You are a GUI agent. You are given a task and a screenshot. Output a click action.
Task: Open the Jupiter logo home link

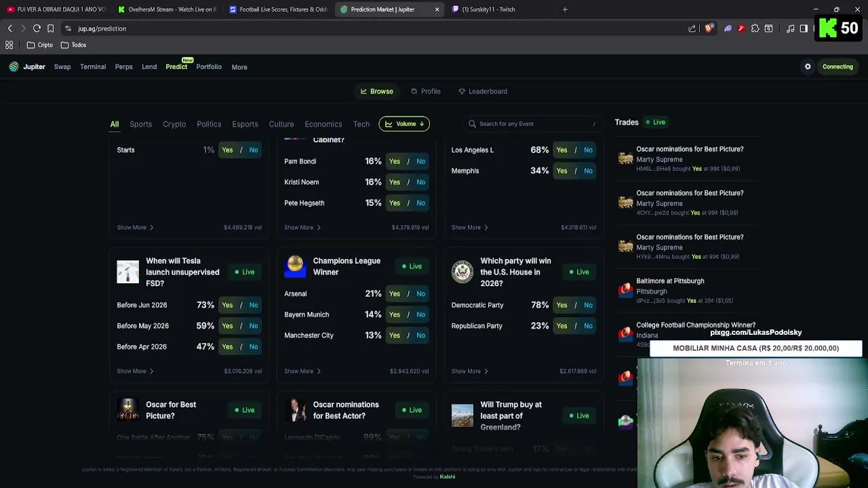pyautogui.click(x=27, y=66)
